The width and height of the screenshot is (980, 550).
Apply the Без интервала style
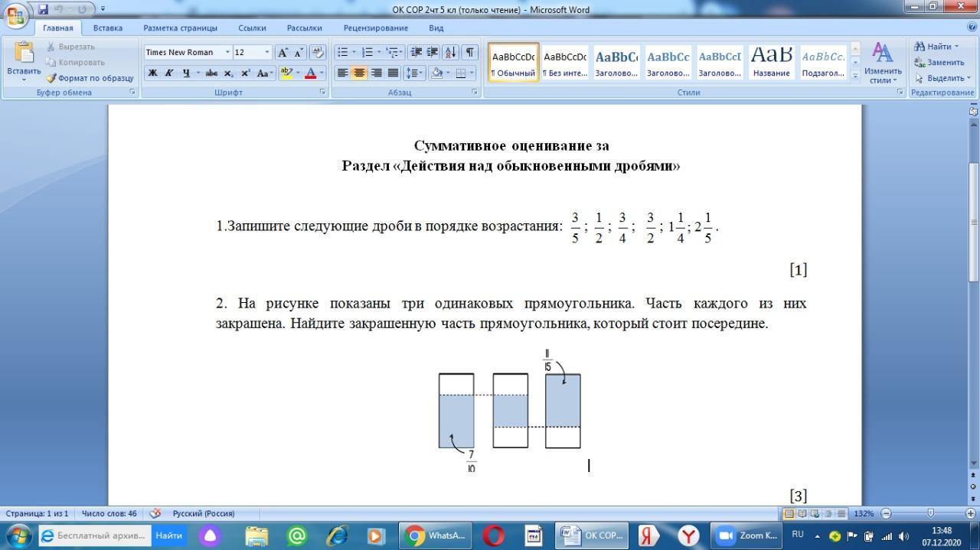564,63
